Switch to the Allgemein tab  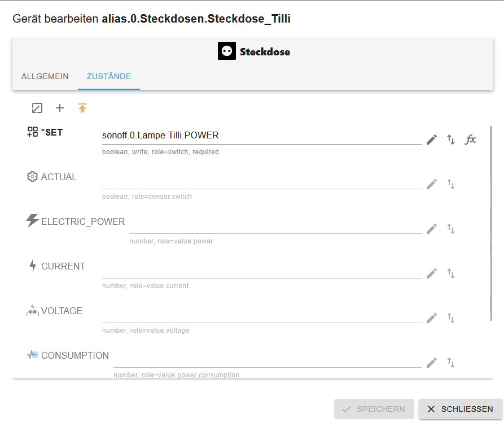[x=45, y=76]
